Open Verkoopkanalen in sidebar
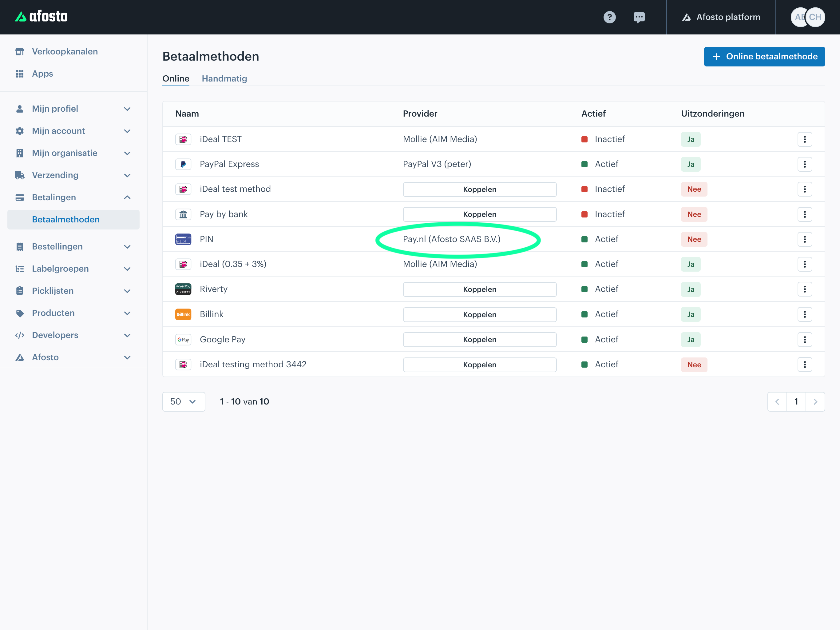This screenshot has width=840, height=630. pyautogui.click(x=65, y=51)
